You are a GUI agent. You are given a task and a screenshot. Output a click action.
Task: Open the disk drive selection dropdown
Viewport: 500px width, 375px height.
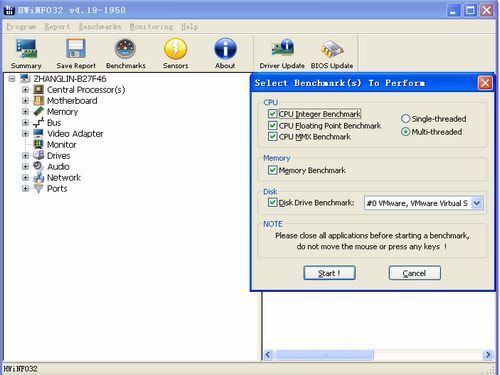[477, 203]
